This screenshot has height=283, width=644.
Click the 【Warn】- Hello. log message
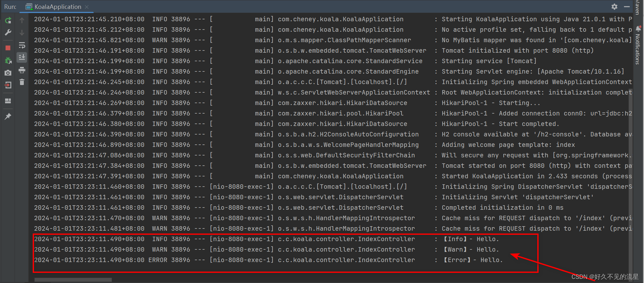tap(471, 249)
